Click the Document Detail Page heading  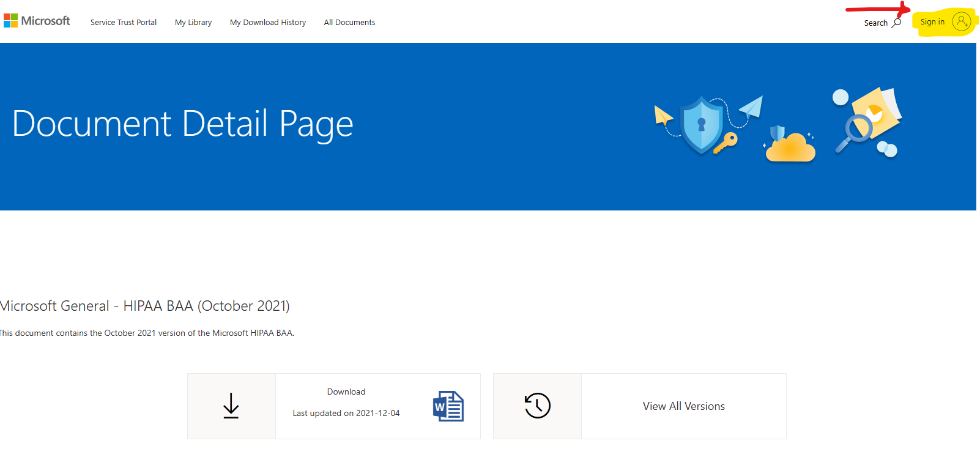183,124
